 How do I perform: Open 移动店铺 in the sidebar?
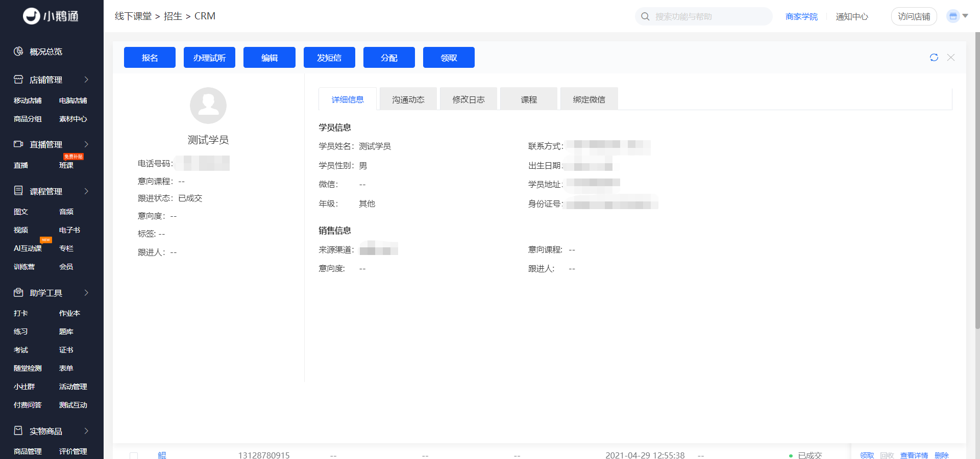tap(28, 100)
